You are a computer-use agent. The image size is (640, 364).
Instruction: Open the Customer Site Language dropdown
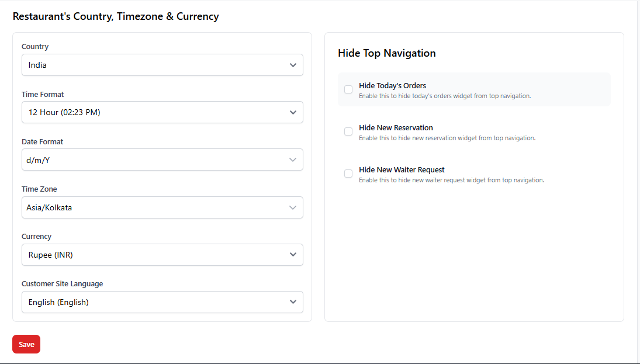pos(162,302)
